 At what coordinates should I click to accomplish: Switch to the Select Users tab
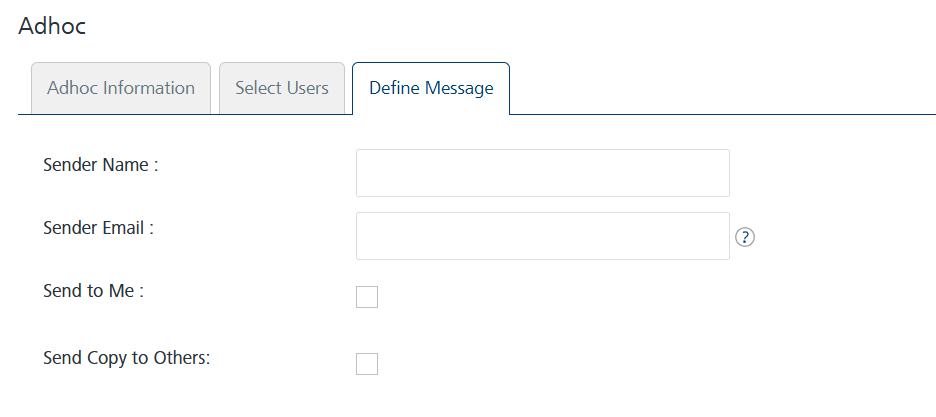(x=282, y=88)
